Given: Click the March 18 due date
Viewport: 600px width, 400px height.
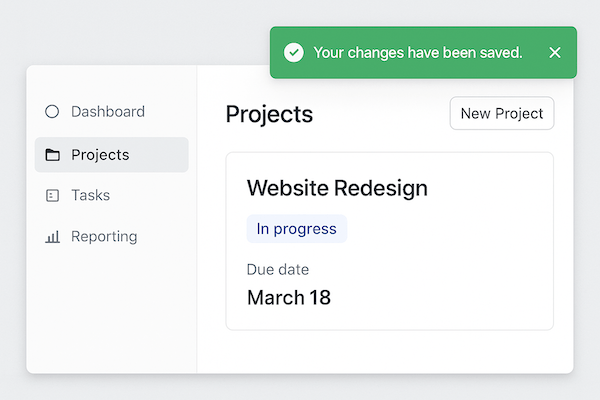Looking at the screenshot, I should coord(289,297).
